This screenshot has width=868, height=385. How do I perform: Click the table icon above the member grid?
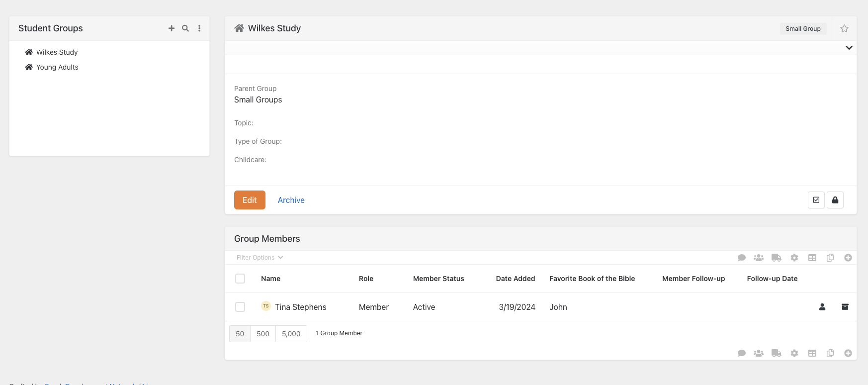812,258
